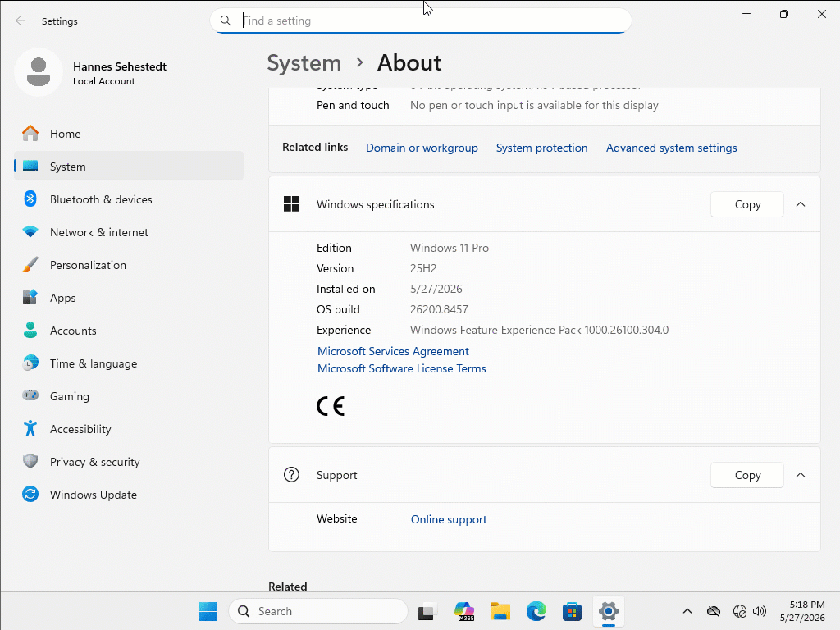840x630 pixels.
Task: Go to Windows Update page
Action: [129, 495]
